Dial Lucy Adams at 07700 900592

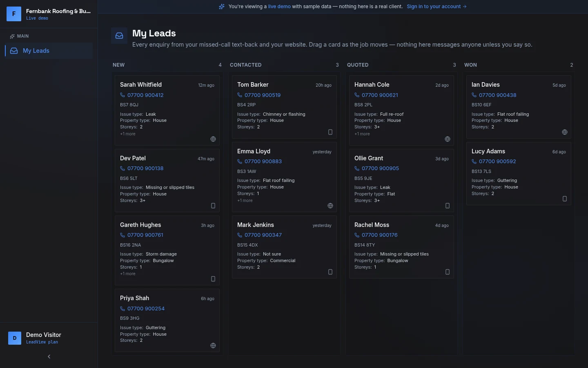(494, 162)
